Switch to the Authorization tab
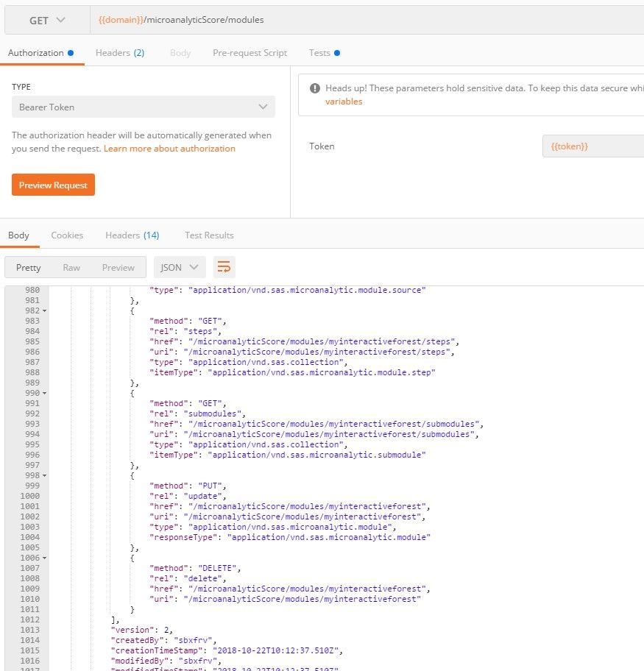Viewport: 644px width, 671px height. 36,53
